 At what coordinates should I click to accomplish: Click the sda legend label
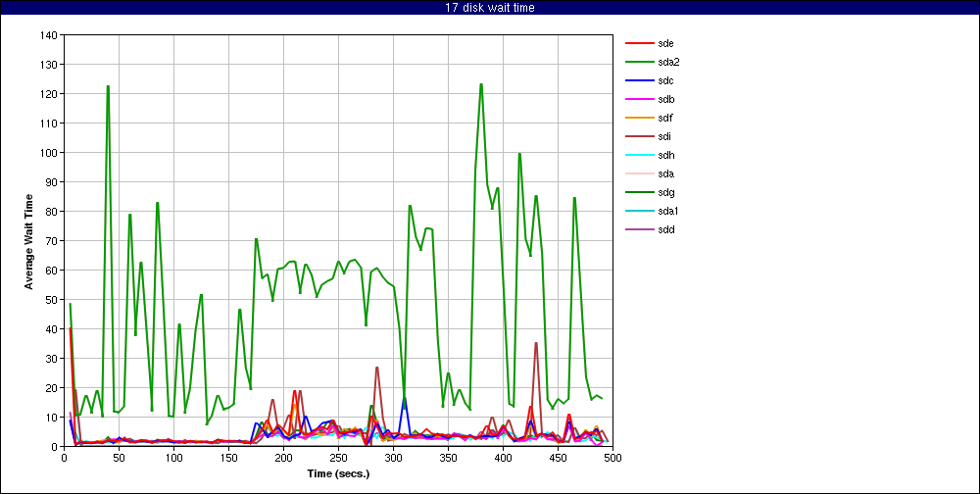(665, 173)
